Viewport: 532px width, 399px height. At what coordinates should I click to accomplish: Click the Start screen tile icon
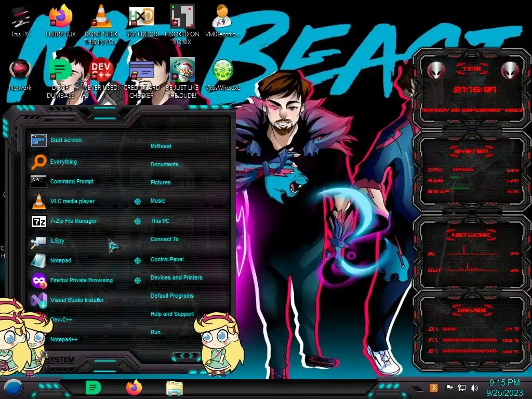point(38,140)
